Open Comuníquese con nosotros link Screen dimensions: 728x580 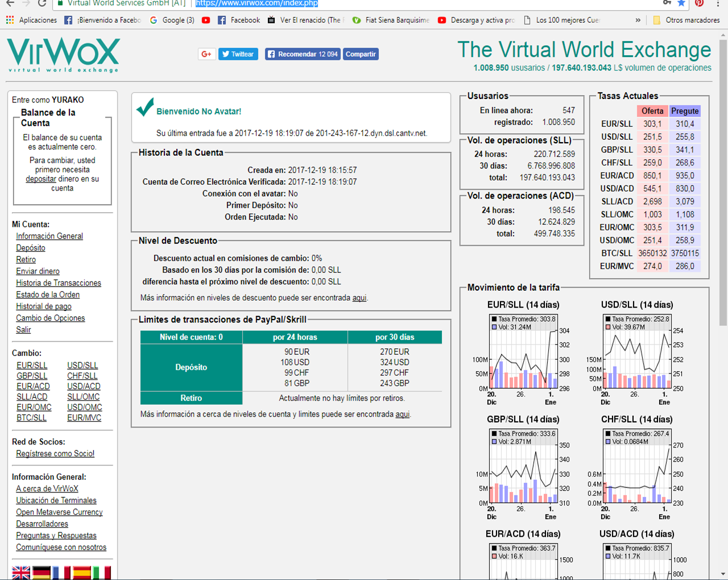pos(61,547)
